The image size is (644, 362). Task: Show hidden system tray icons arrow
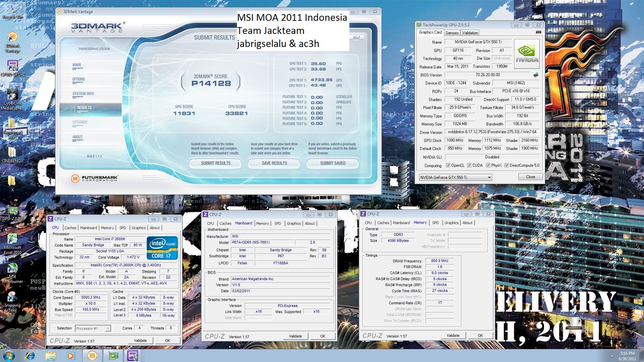612,356
